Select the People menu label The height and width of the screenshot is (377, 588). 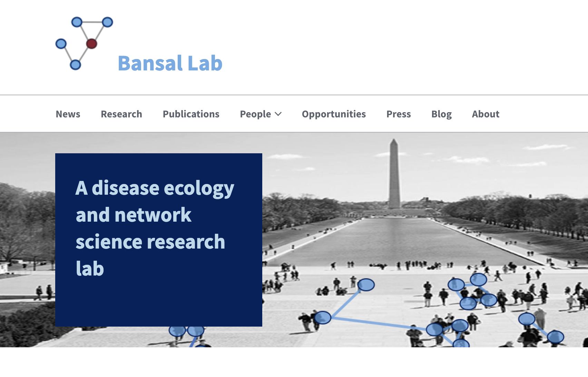click(255, 114)
